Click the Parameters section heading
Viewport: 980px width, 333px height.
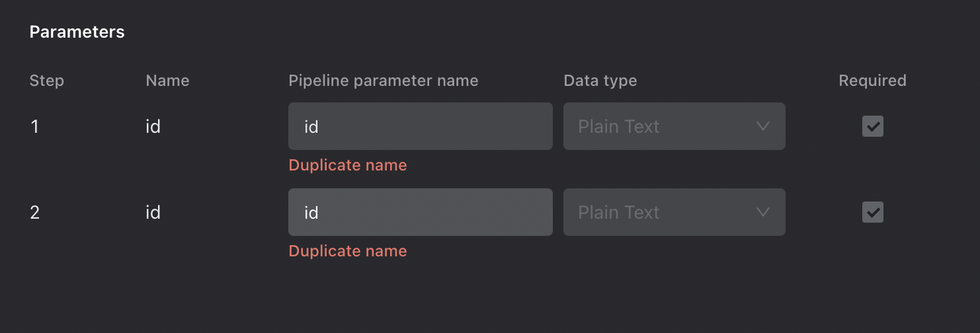pyautogui.click(x=77, y=32)
